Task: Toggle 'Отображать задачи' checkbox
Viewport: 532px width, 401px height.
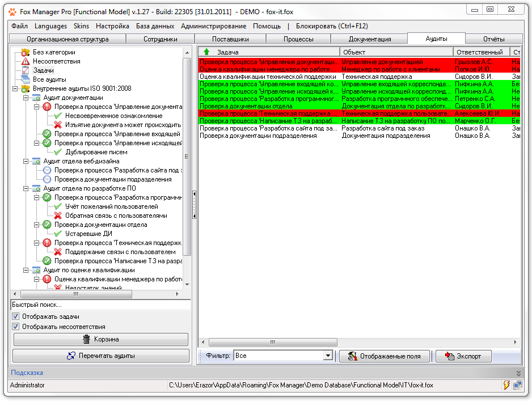Action: click(16, 316)
